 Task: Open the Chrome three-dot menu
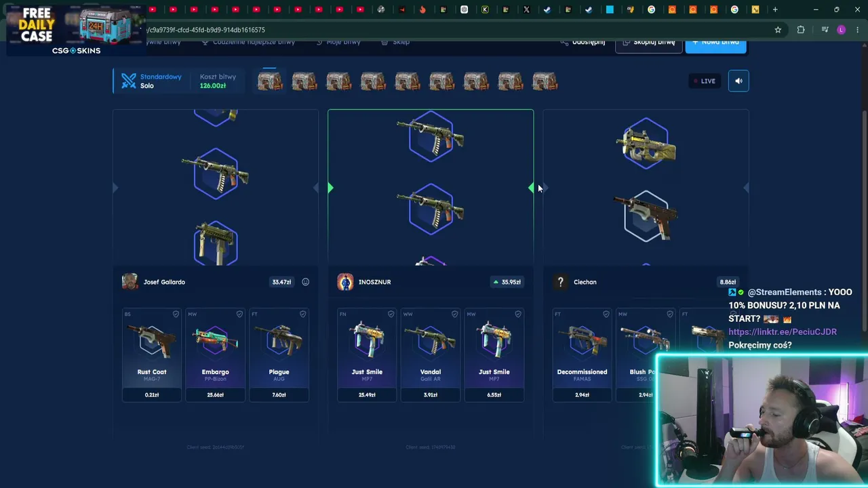[x=858, y=30]
